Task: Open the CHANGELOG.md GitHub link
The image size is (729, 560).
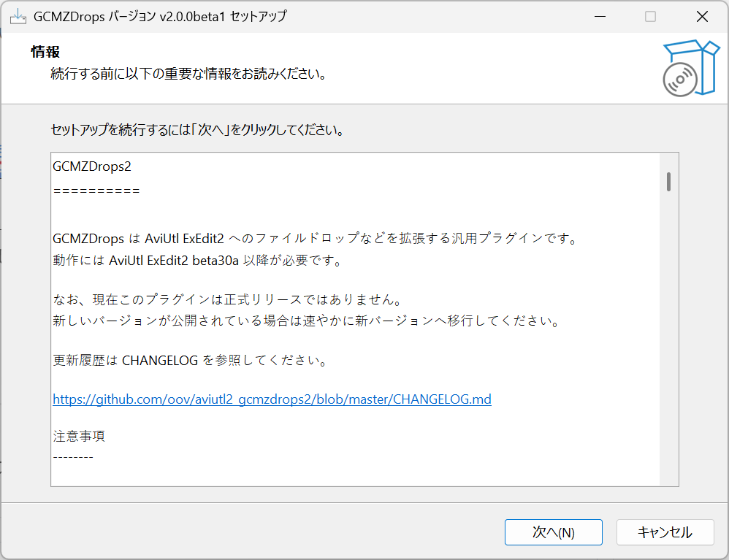Action: click(272, 399)
